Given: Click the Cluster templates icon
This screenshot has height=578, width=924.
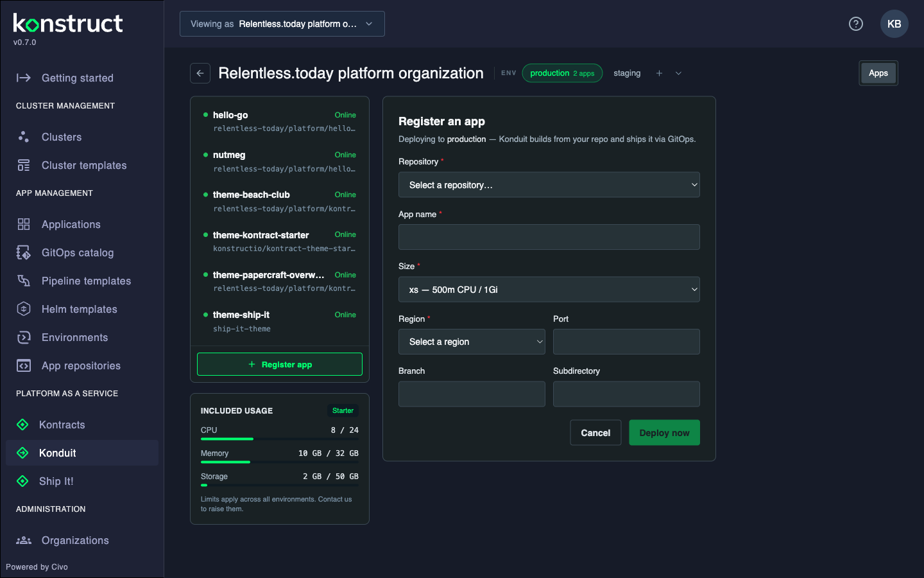Looking at the screenshot, I should click(x=24, y=165).
